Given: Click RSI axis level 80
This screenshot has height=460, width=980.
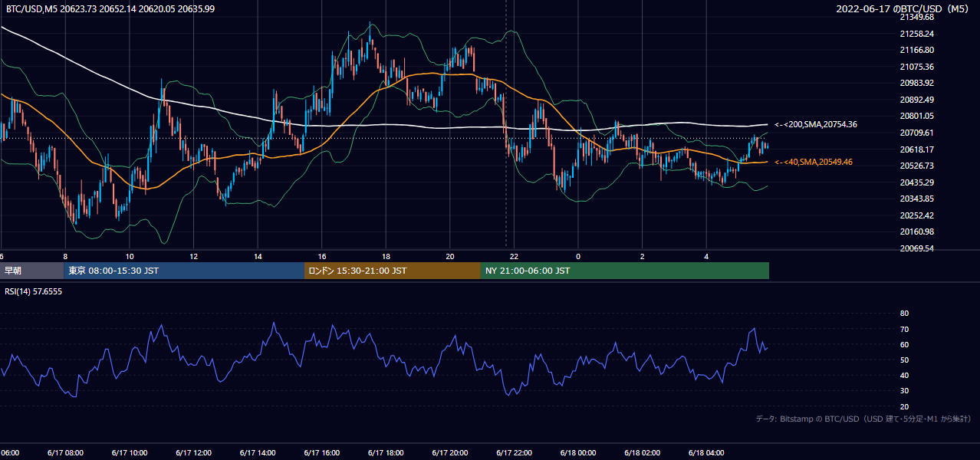Looking at the screenshot, I should (x=904, y=314).
